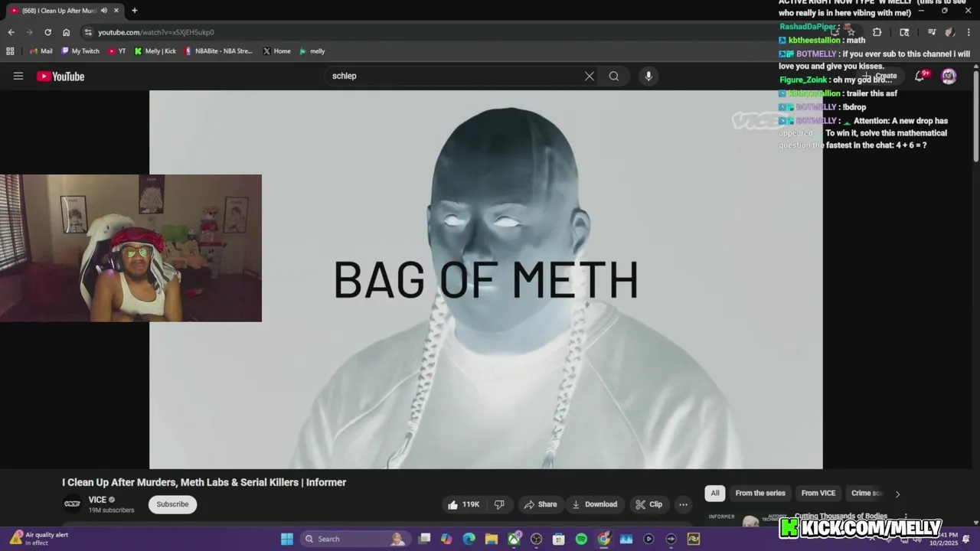Share the video
Screen dimensions: 980x551
coord(541,504)
